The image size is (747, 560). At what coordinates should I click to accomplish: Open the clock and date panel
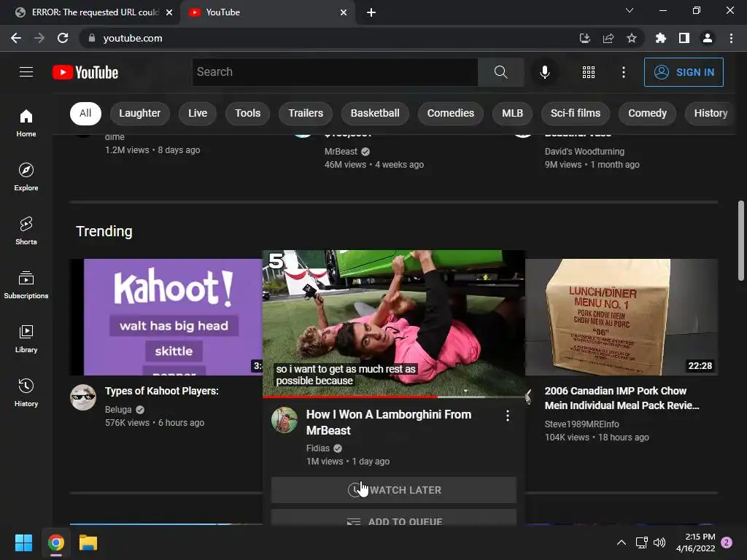point(695,542)
